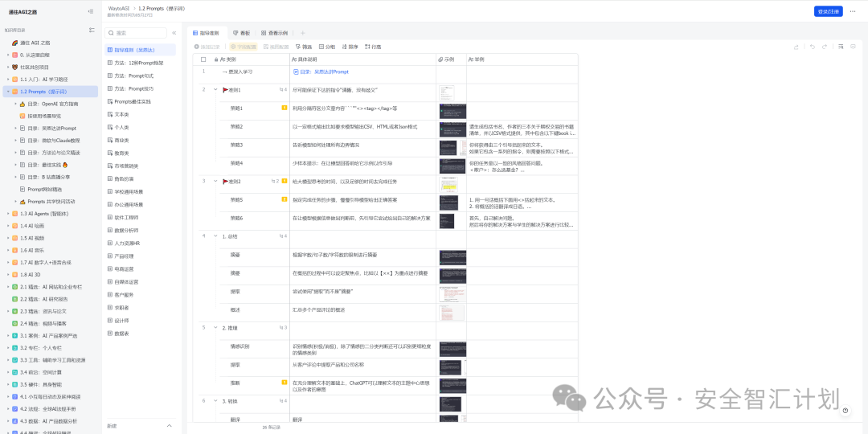Click the redo icon
The height and width of the screenshot is (434, 868).
point(825,47)
